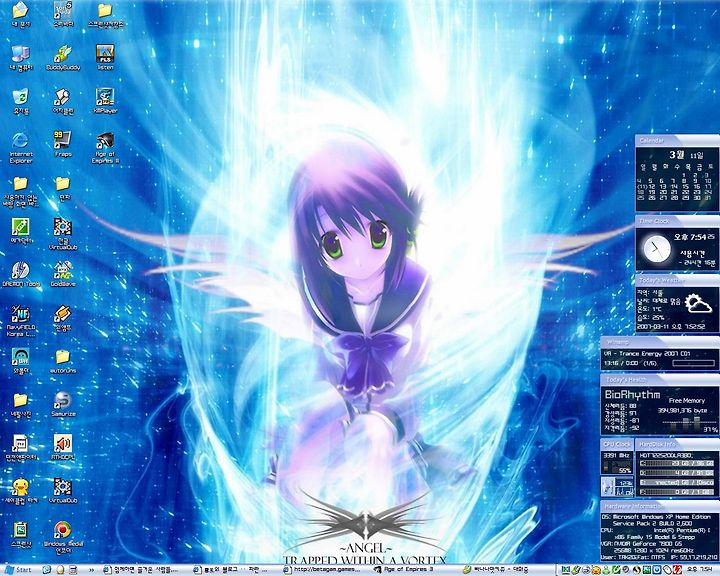The height and width of the screenshot is (576, 720).
Task: Click the Internet Explorer quick launch icon
Action: pos(47,570)
